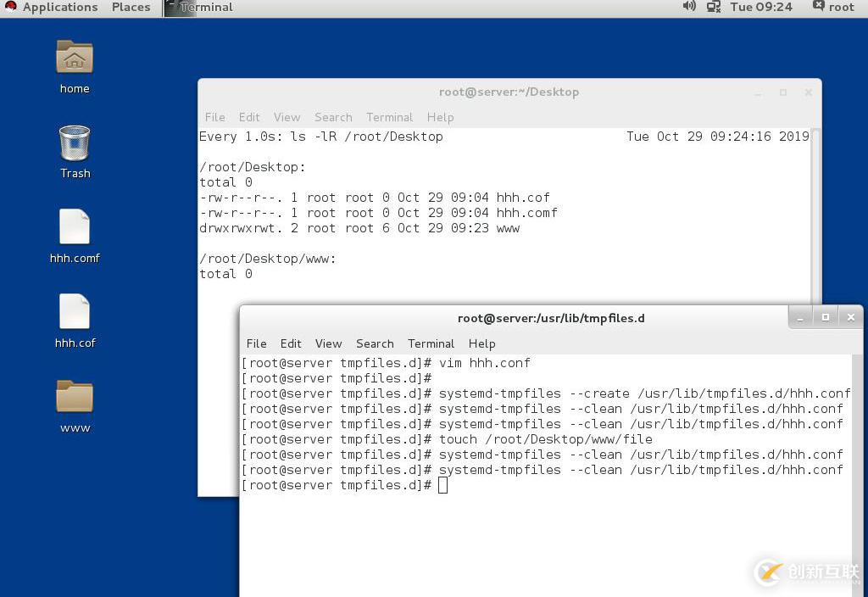Open Terminal menu in Desktop terminal window

tap(389, 117)
